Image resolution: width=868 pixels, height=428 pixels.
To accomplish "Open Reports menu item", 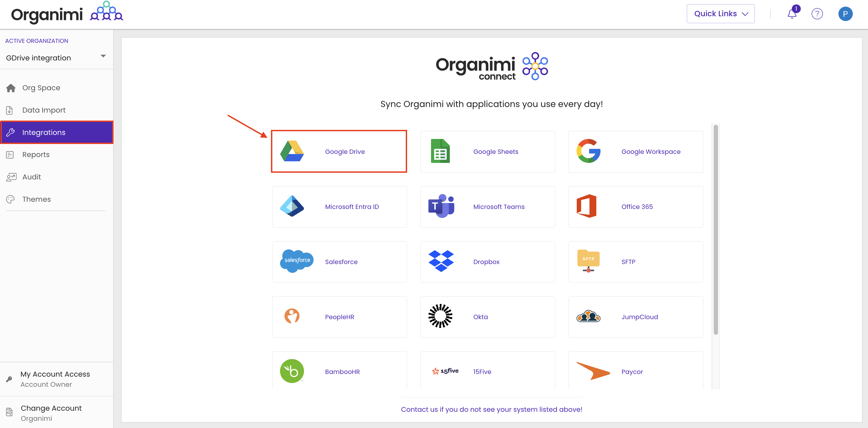I will point(56,155).
